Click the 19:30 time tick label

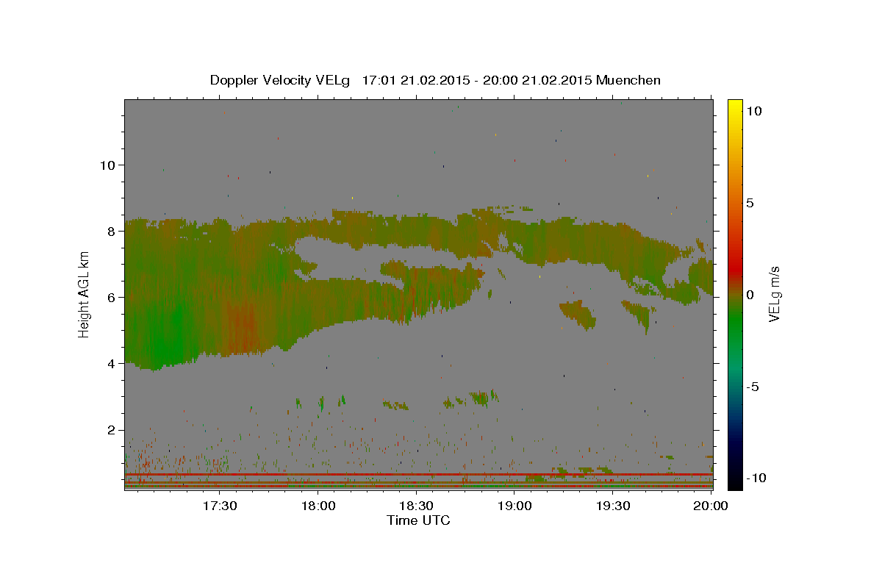[613, 506]
